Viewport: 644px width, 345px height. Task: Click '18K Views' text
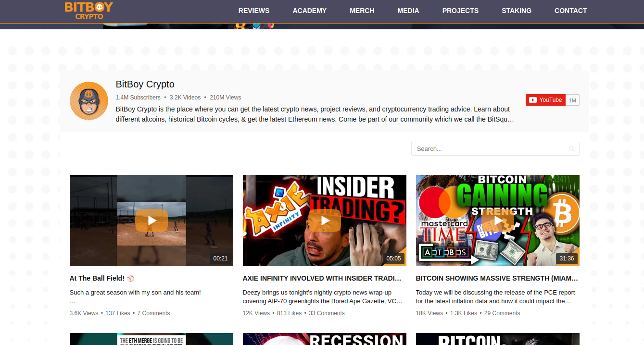click(429, 313)
